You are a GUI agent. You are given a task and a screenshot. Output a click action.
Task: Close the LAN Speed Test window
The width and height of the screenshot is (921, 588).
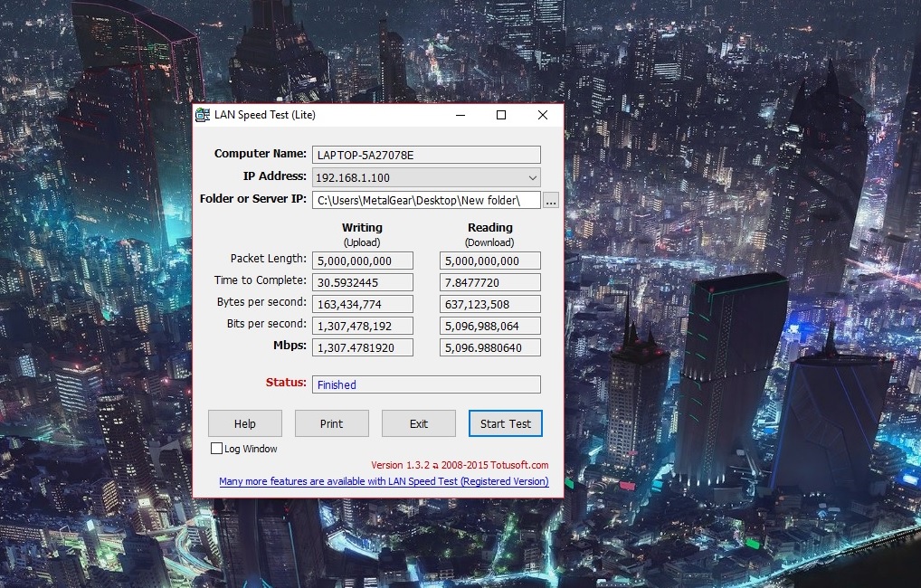click(542, 115)
